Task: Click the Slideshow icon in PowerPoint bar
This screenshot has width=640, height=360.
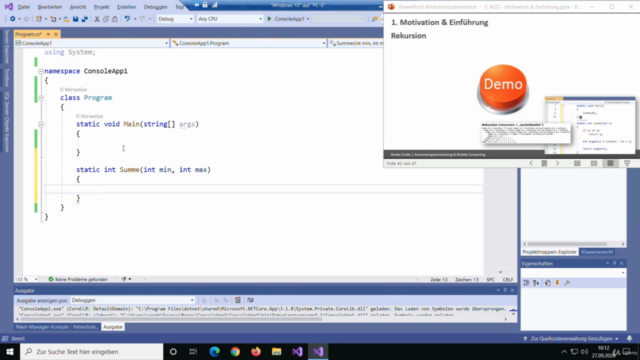Action: [627, 163]
